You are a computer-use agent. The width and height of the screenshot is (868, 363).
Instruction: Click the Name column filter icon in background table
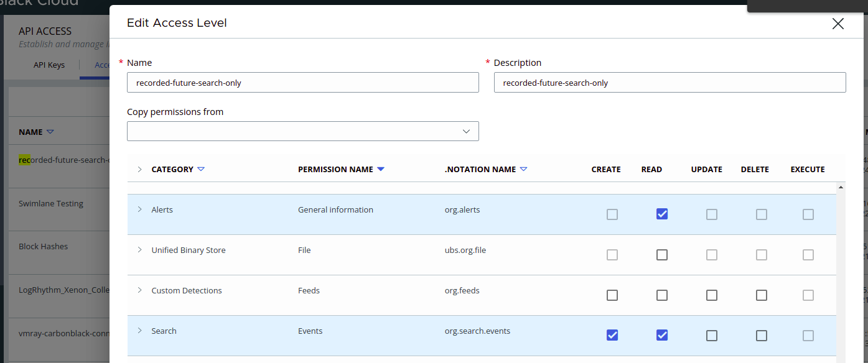50,132
